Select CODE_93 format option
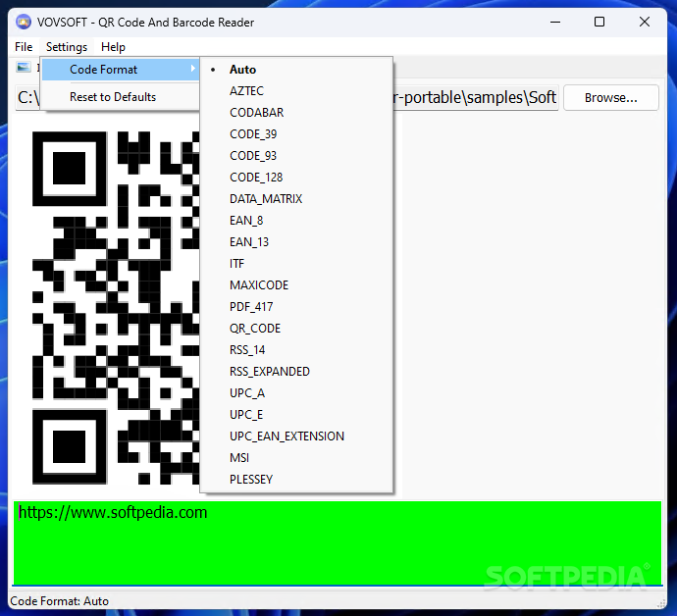Viewport: 677px width, 616px height. (296, 156)
